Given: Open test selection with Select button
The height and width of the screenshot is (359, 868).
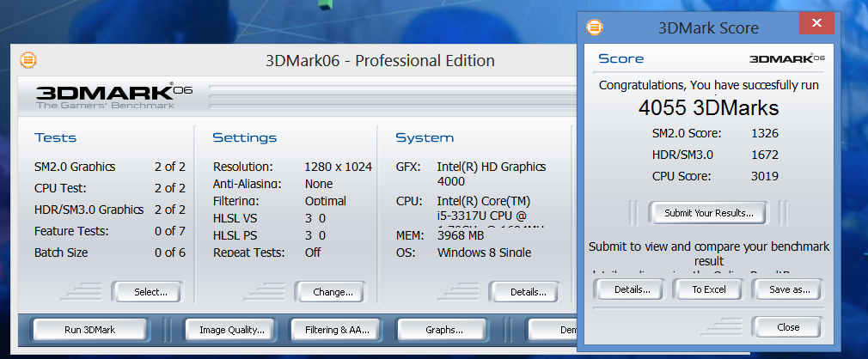Looking at the screenshot, I should point(147,291).
